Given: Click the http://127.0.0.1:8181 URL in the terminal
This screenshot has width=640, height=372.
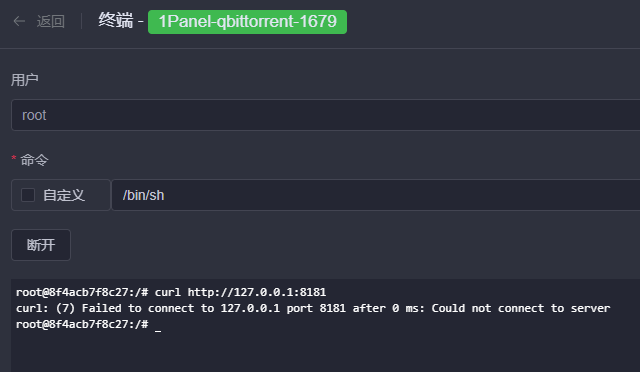Looking at the screenshot, I should 257,292.
